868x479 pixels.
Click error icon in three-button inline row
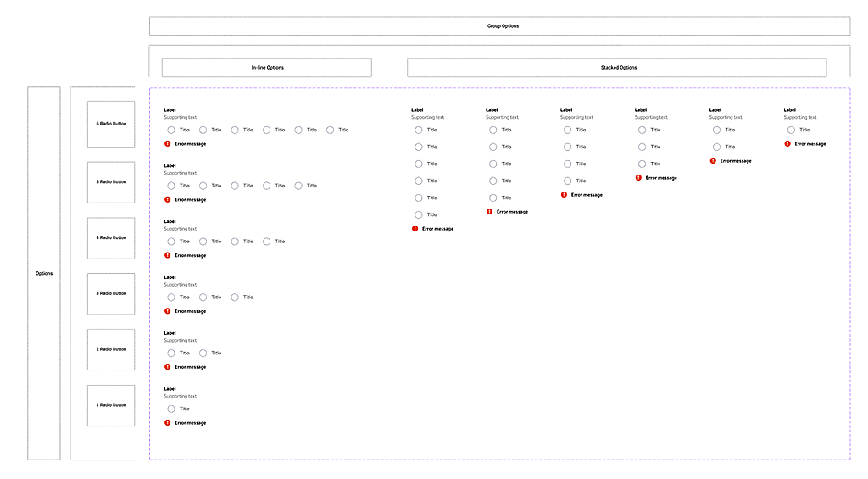(x=168, y=311)
